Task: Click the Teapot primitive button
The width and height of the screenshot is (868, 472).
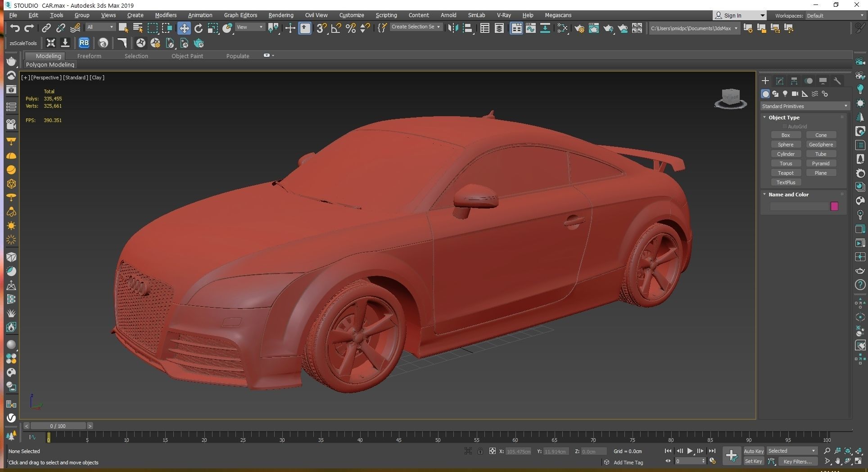Action: pyautogui.click(x=786, y=173)
